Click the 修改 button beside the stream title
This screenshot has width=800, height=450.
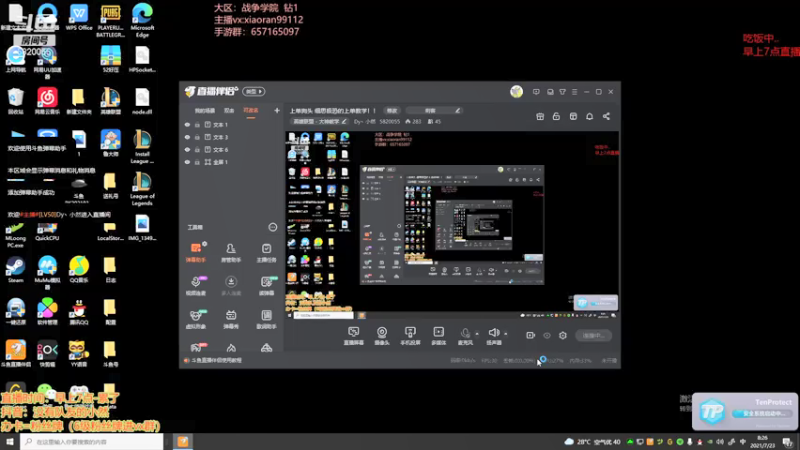(x=391, y=111)
